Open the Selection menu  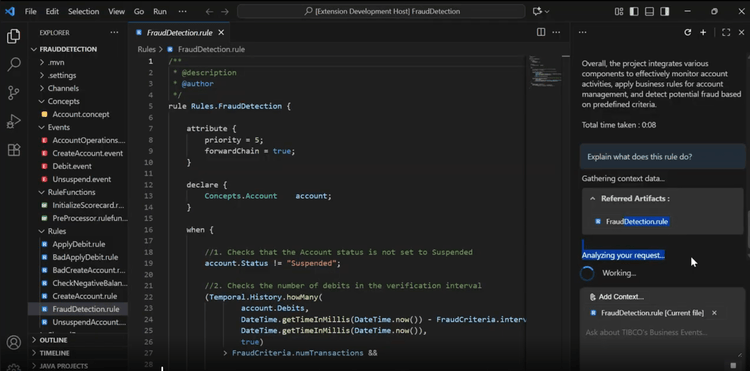pos(83,11)
